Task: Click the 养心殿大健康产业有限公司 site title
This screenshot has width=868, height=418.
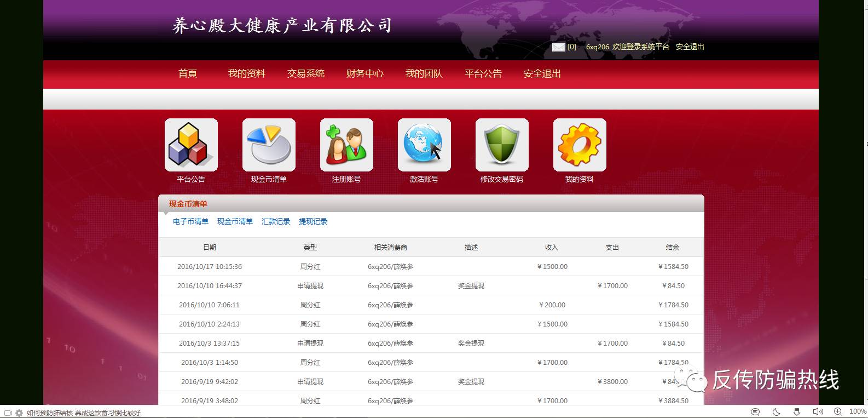Action: click(282, 25)
